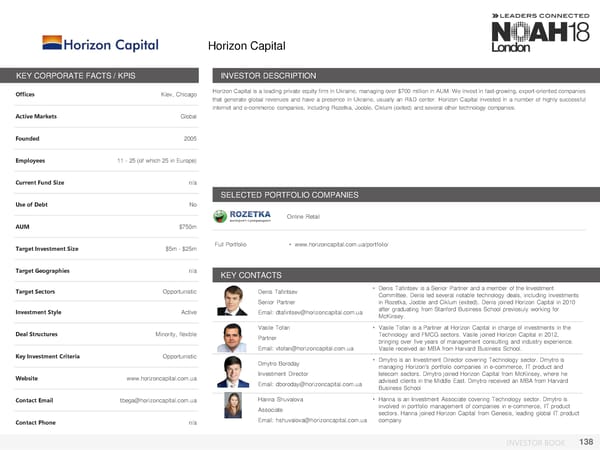Click Hanna Shuvalova's email address
The height and width of the screenshot is (450, 600).
[x=313, y=420]
